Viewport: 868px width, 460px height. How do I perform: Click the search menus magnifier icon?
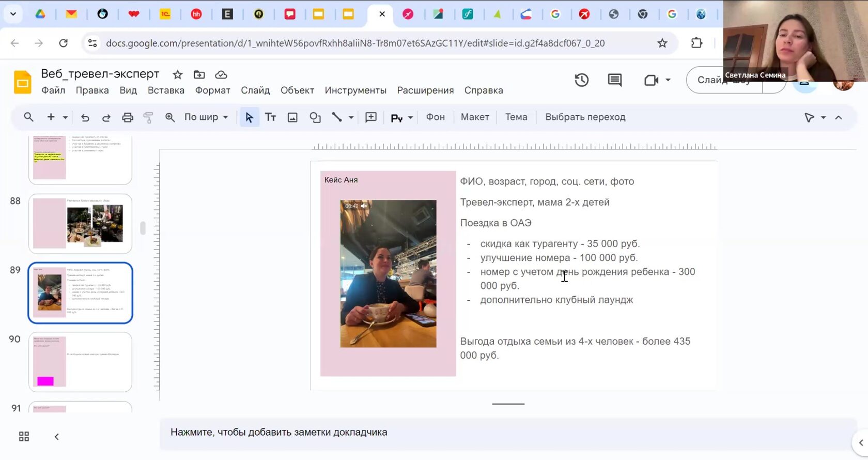(29, 117)
